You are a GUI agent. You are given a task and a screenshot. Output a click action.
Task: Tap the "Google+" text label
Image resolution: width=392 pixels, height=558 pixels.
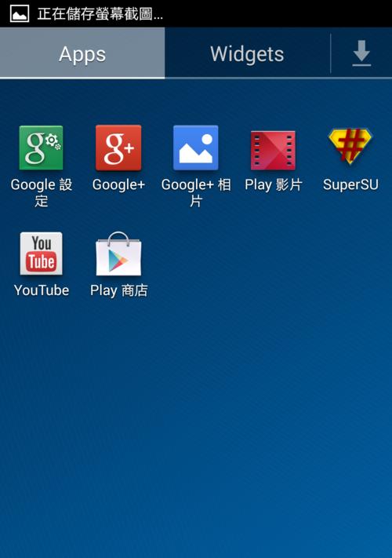(x=118, y=184)
